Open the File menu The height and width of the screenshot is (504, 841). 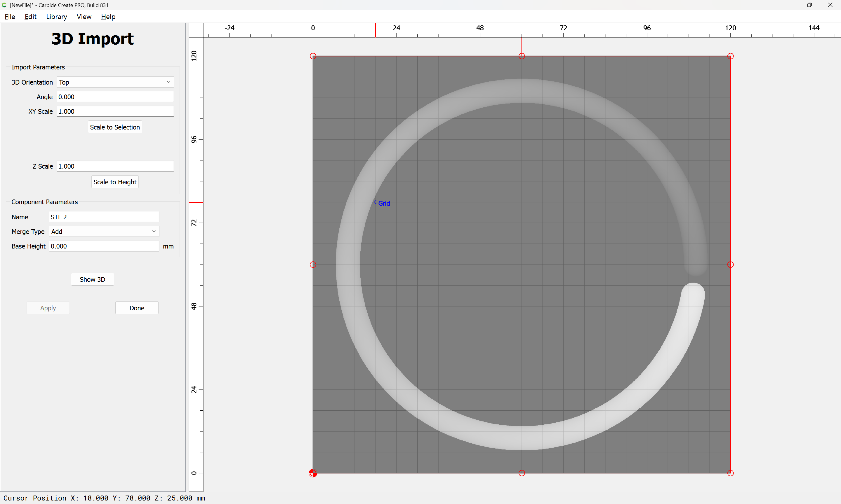(x=10, y=17)
